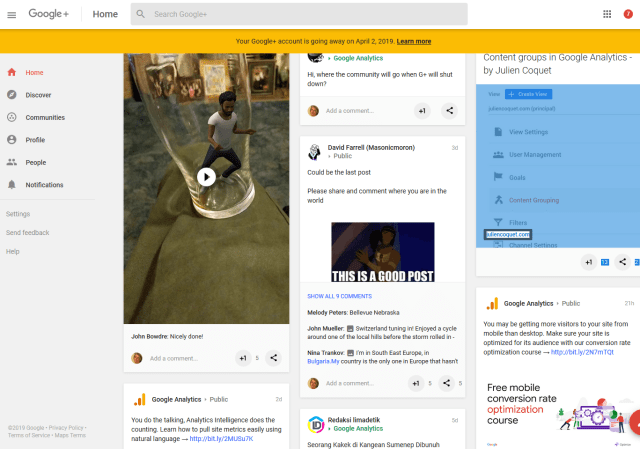
Task: Open Redaksi limadetik profile name
Action: point(354,420)
